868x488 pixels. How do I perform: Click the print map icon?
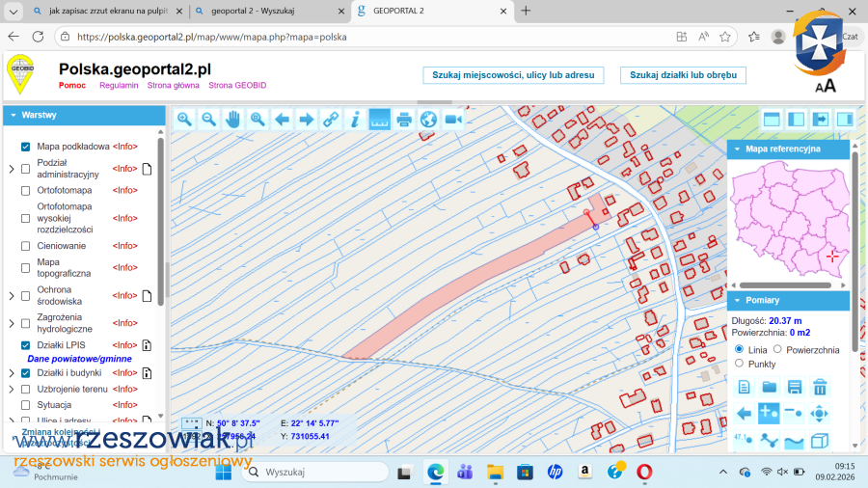coord(404,120)
